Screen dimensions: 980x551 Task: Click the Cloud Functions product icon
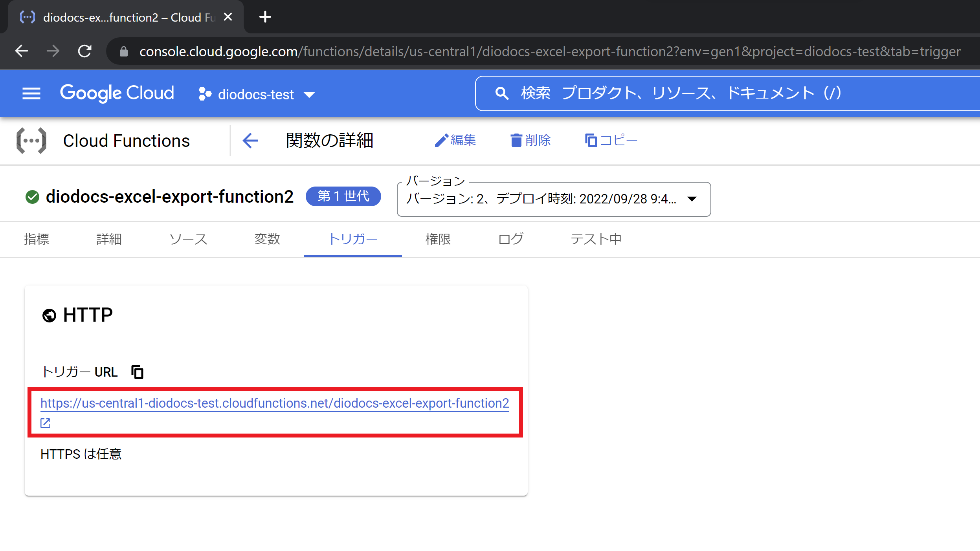(31, 141)
